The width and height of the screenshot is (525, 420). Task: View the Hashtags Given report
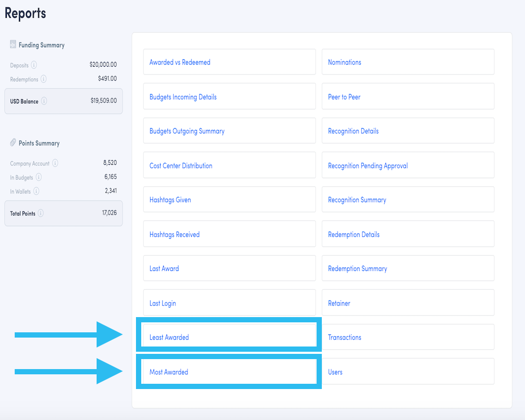(x=170, y=199)
